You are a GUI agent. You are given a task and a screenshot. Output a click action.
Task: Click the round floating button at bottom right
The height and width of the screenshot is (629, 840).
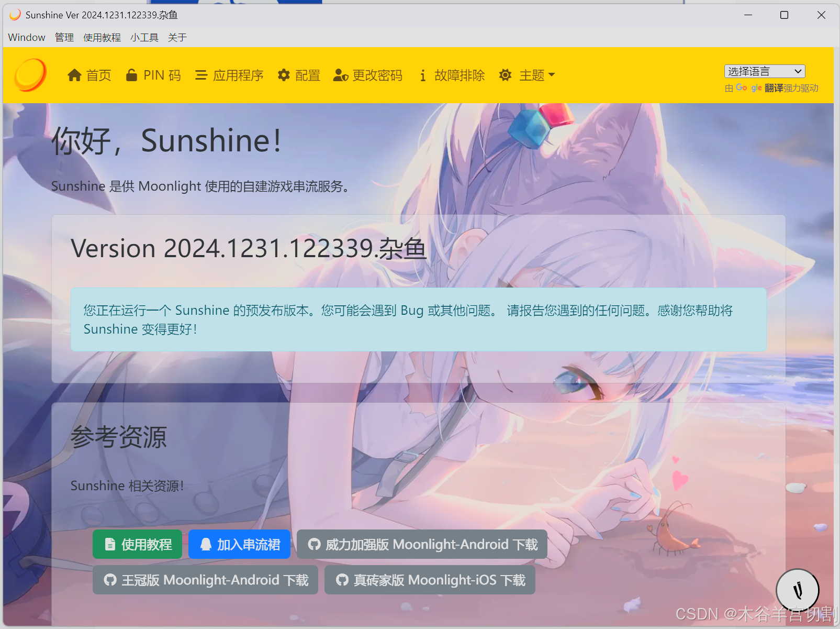coord(798,590)
